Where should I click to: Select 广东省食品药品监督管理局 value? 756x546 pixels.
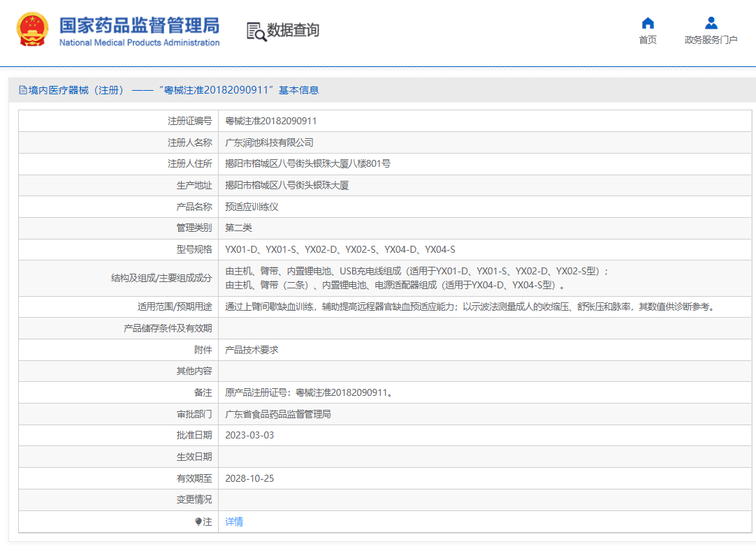point(277,414)
